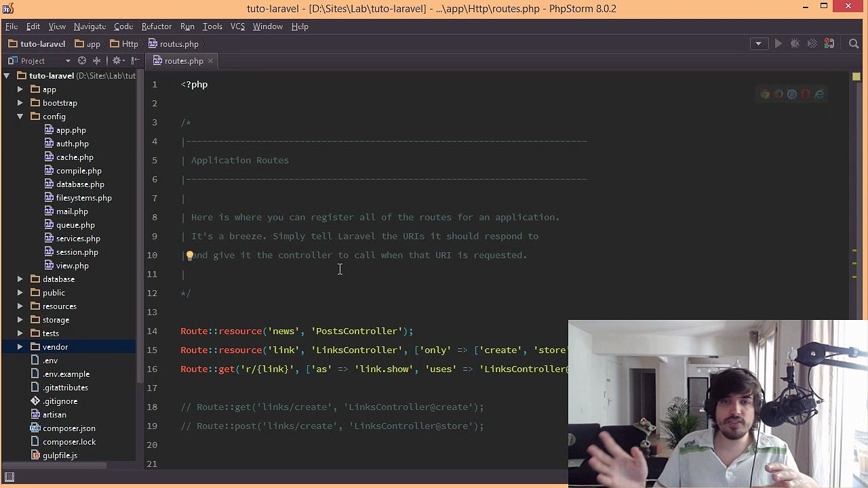
Task: Click the Debug bug icon
Action: [795, 43]
